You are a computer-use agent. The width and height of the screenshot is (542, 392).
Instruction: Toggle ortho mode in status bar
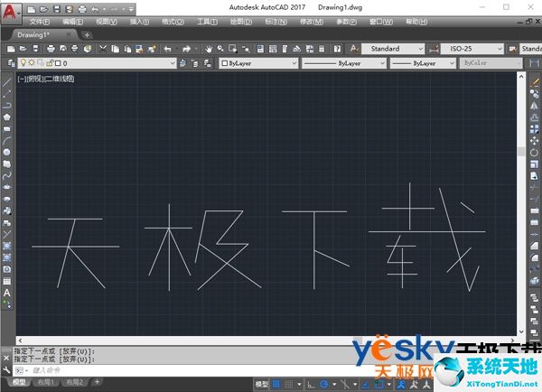(x=311, y=384)
